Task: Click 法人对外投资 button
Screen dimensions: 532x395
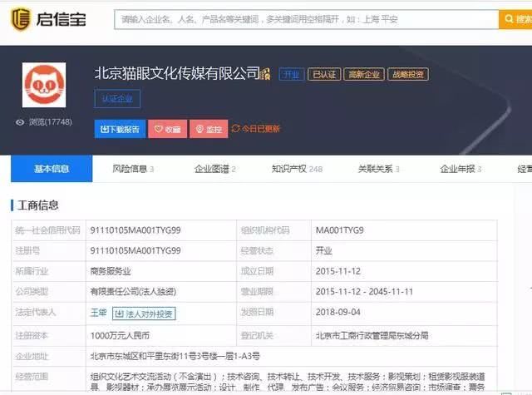Action: 144,314
